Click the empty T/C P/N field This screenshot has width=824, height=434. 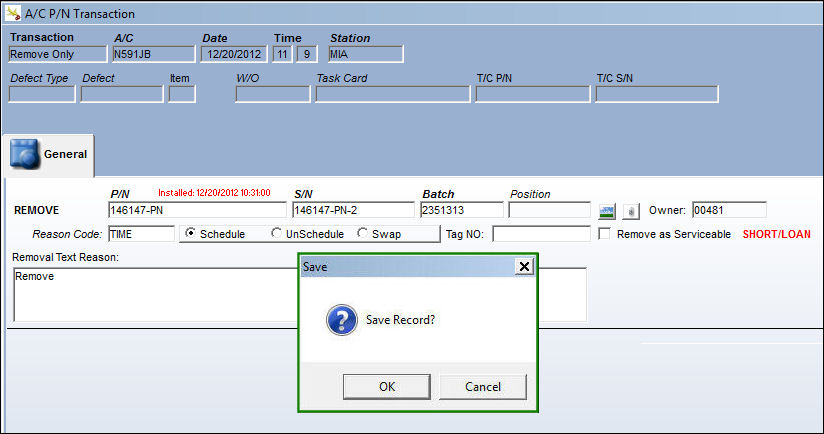tap(533, 94)
